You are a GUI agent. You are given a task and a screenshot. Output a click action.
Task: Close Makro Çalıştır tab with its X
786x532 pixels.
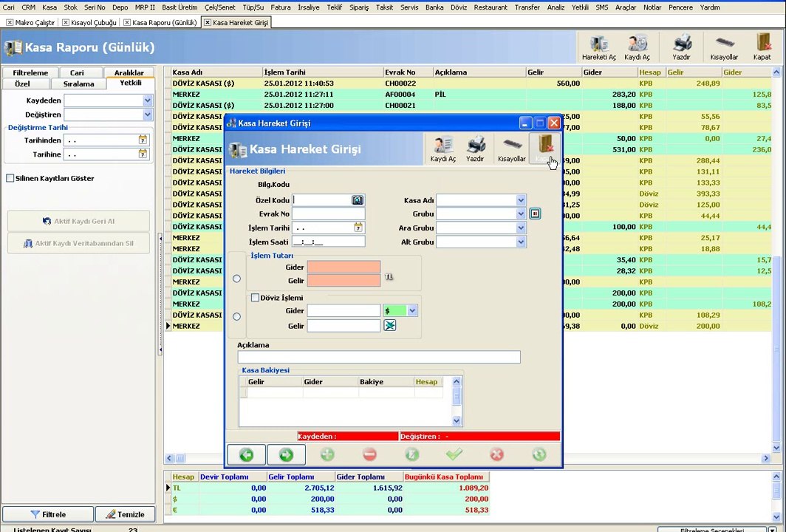tap(10, 23)
